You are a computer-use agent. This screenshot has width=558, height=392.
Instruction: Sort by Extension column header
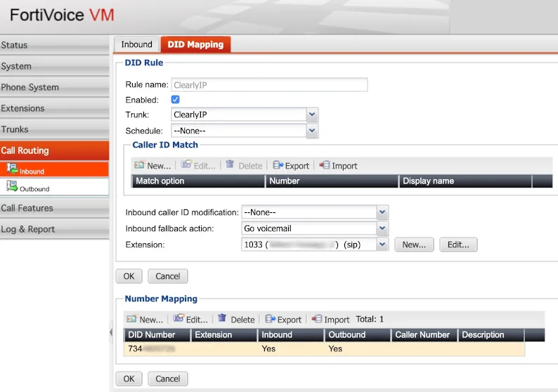pos(224,334)
